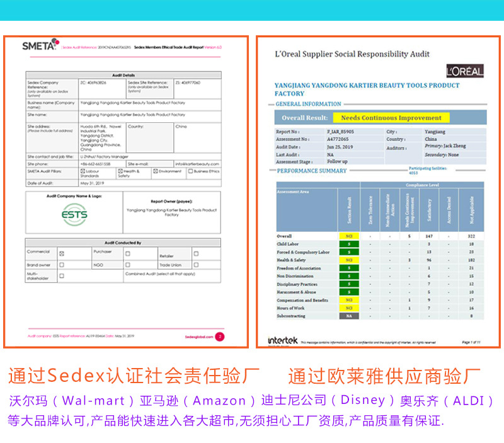Toggle the Environment checkbox
Viewport: 504px width, 443px height.
156,171
